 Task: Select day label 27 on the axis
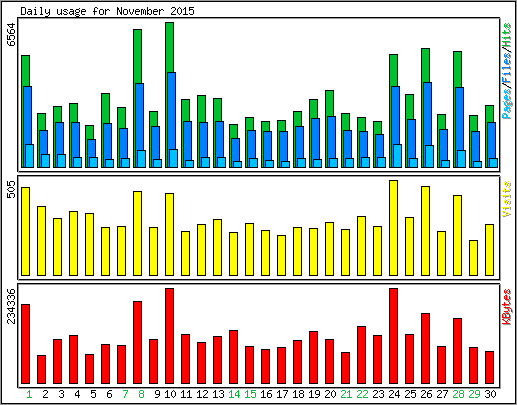coord(442,394)
